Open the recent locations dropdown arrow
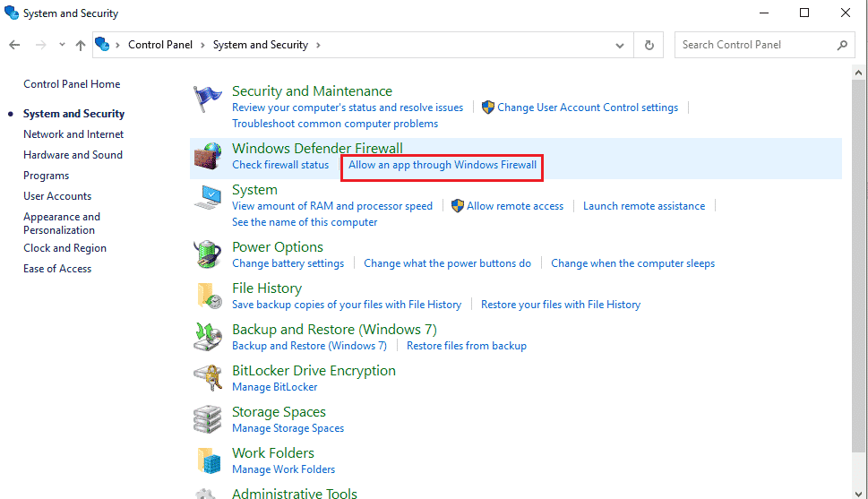 tap(62, 45)
